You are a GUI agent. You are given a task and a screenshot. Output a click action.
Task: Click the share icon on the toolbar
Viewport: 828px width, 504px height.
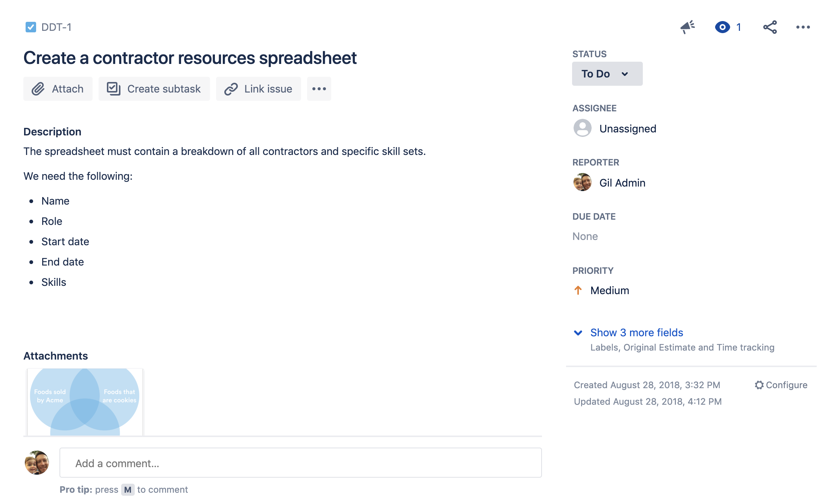[x=770, y=27]
